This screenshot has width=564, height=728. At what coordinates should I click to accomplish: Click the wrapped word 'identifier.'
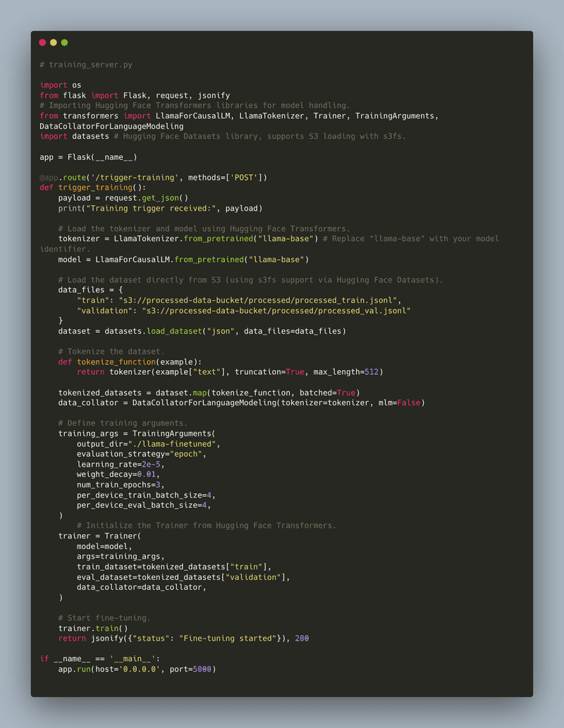65,249
